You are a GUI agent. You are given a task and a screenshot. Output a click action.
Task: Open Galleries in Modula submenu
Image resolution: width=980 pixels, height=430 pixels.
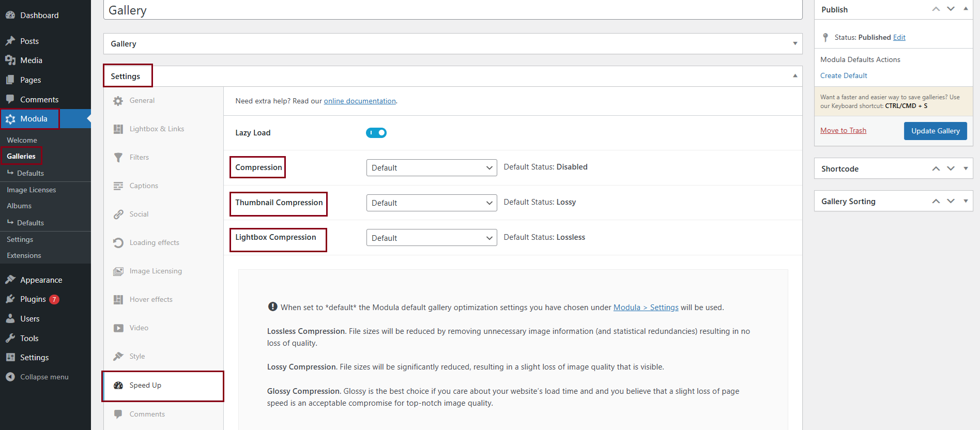21,156
